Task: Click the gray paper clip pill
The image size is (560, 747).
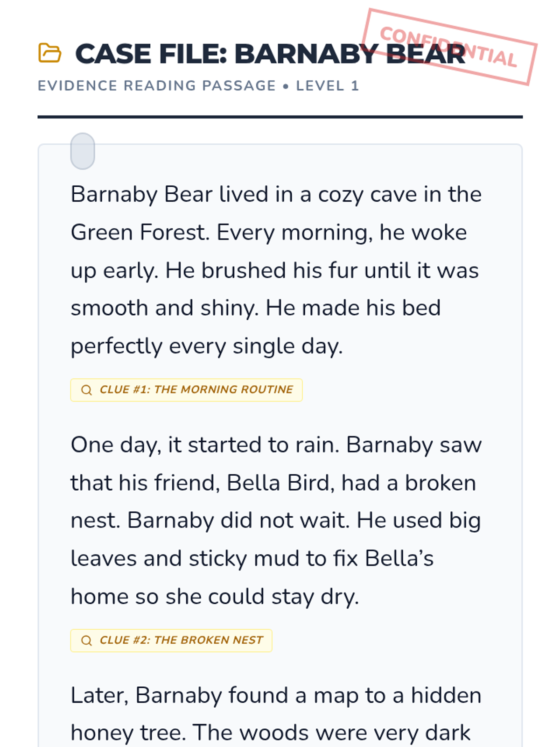Action: 83,151
